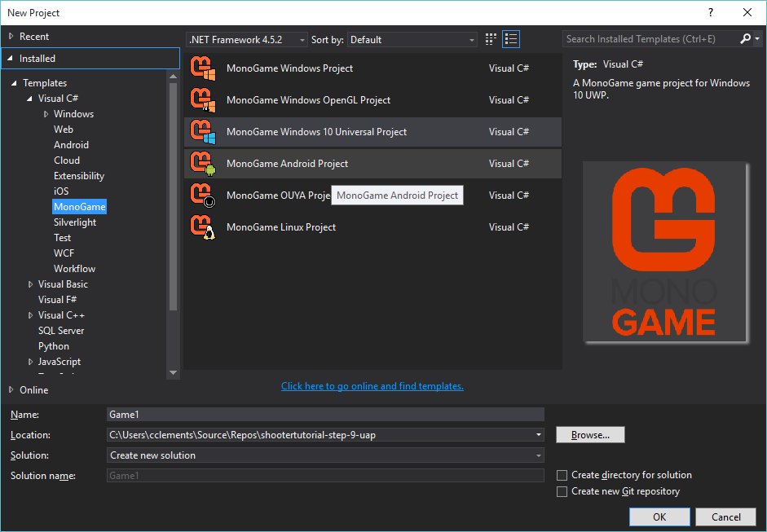Expand the Windows tree node arrow
Viewport: 767px width, 532px height.
pos(46,114)
